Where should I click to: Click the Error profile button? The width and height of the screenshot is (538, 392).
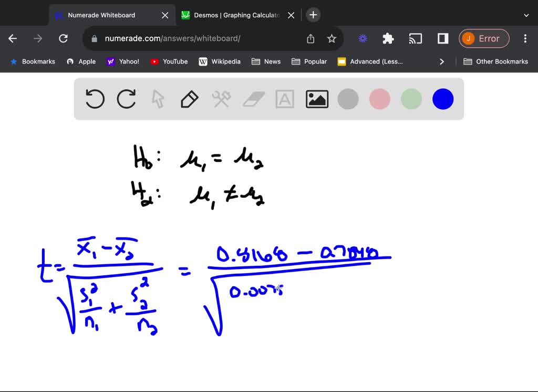pyautogui.click(x=484, y=38)
